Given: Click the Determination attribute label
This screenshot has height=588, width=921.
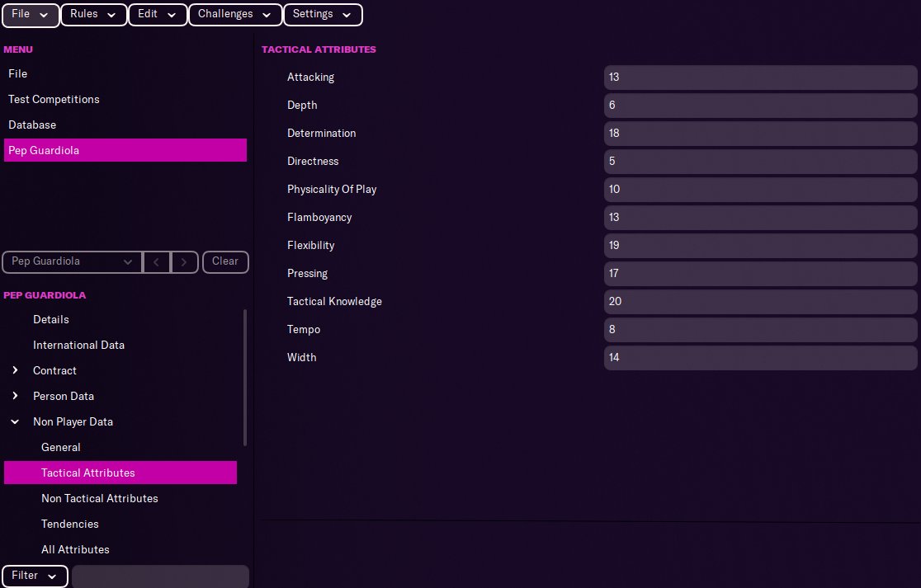Looking at the screenshot, I should [321, 134].
